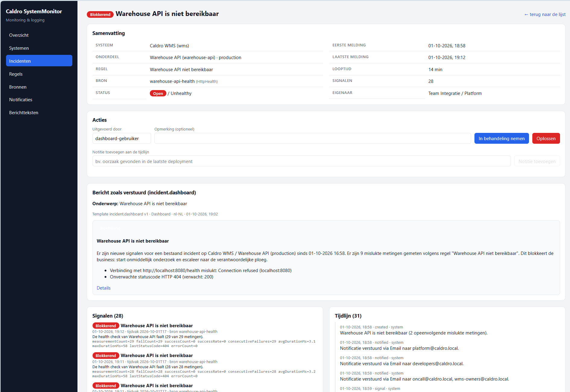Click the red Oplossen button
Viewport: 570px width, 392px height.
(546, 139)
